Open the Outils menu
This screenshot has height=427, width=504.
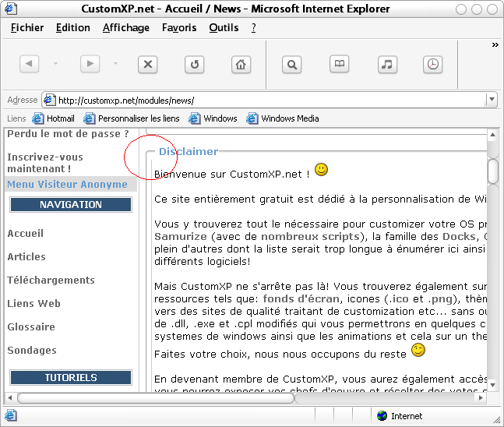(x=224, y=27)
